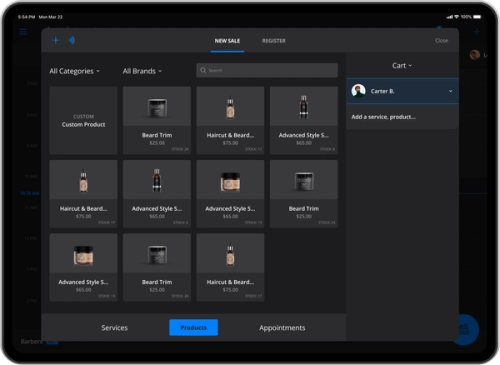Screen dimensions: 500x365
Task: Switch to the NEW SALE tab
Action: (227, 41)
